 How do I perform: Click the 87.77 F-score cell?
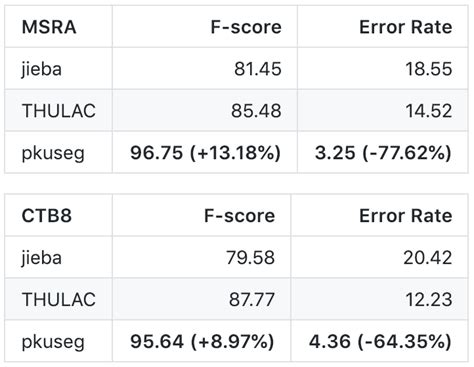(252, 299)
